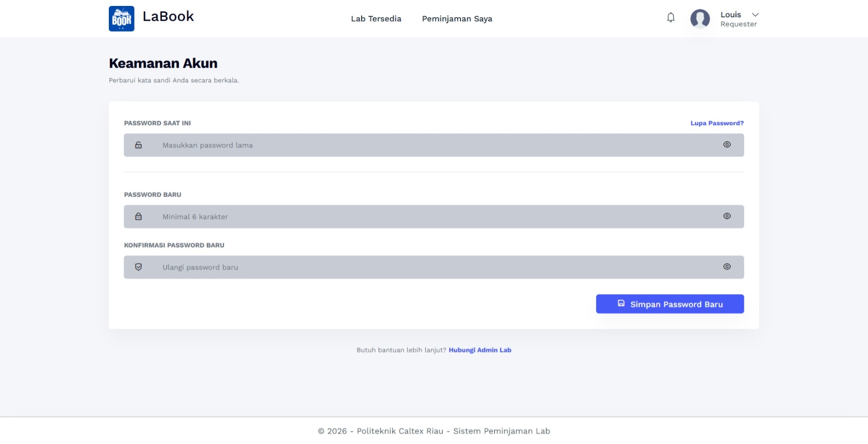This screenshot has height=444, width=868.
Task: Show the current password via its eye icon
Action: click(727, 144)
